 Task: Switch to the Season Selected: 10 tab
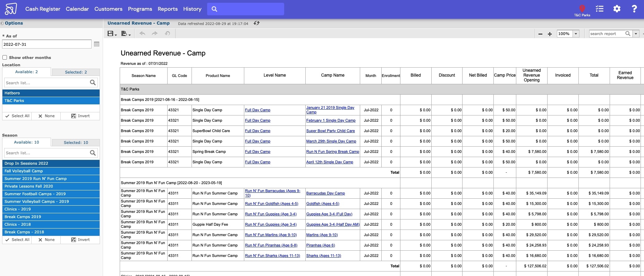(x=76, y=143)
